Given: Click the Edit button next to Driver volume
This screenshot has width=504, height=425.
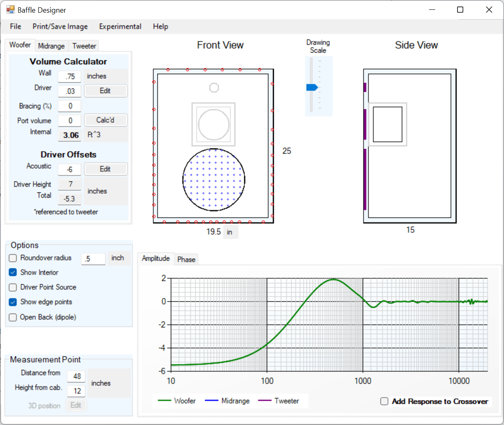Looking at the screenshot, I should tap(106, 91).
